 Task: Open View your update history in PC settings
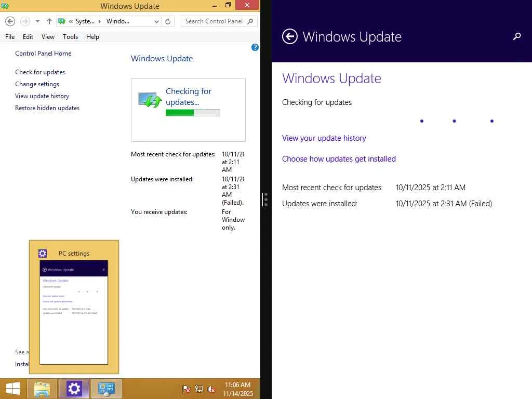click(324, 138)
